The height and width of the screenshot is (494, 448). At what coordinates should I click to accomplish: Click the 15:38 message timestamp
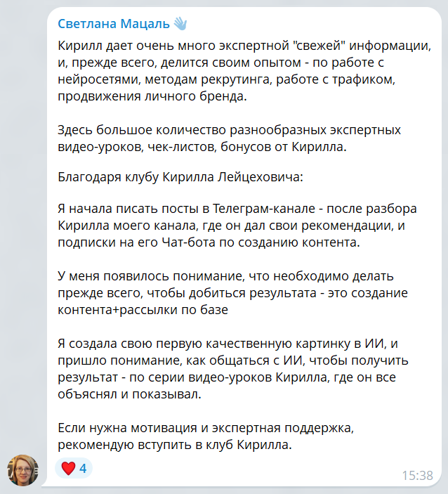click(x=418, y=476)
